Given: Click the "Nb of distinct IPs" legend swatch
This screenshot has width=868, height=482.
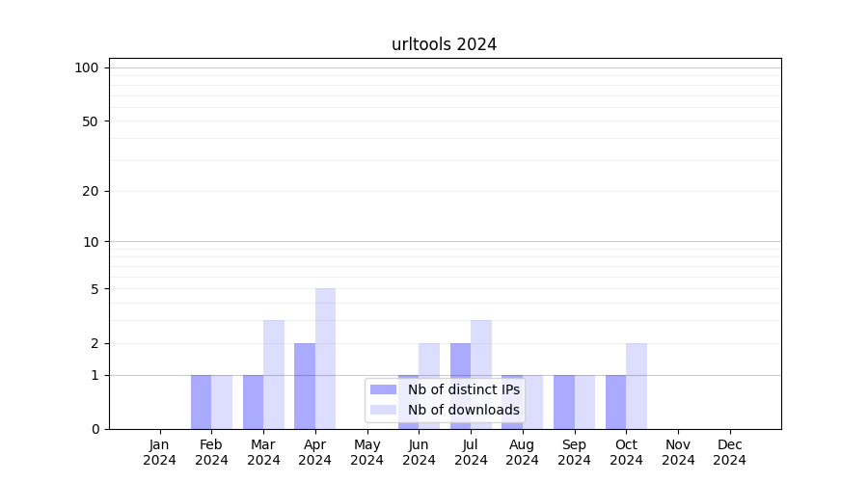Looking at the screenshot, I should pos(383,389).
